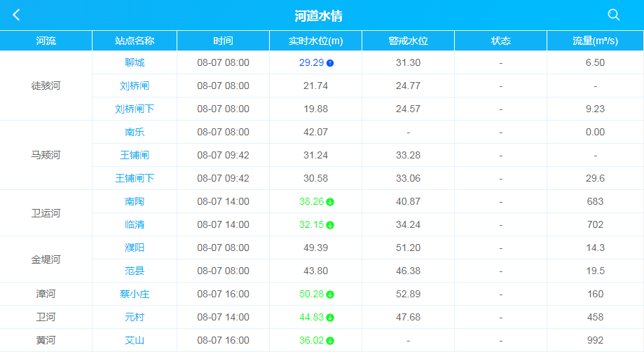Open the 范县 station link
The width and height of the screenshot is (644, 352).
135,271
